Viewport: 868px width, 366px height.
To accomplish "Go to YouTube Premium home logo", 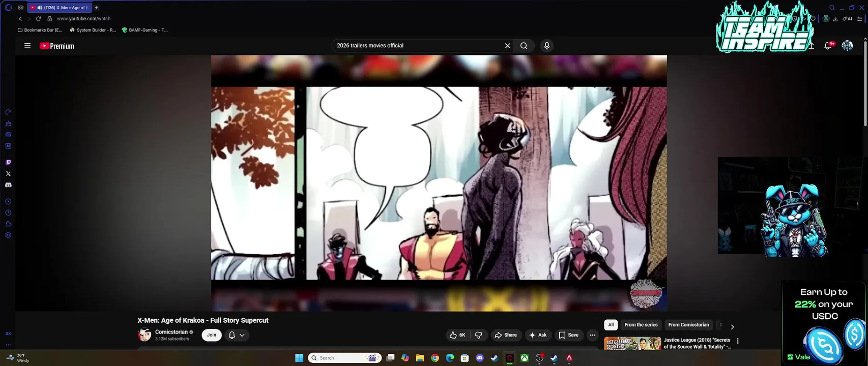I will click(x=57, y=46).
